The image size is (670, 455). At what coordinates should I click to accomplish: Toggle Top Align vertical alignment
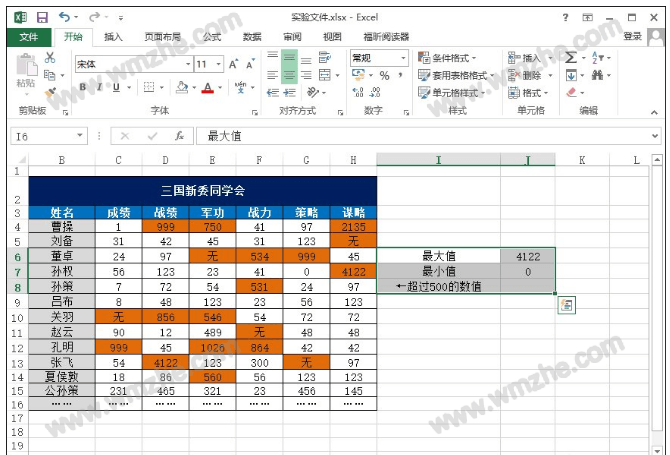coord(273,57)
